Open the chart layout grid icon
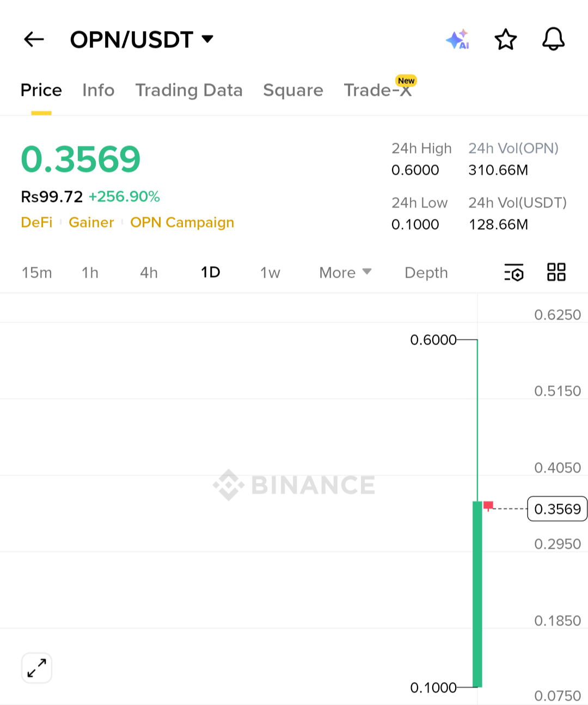588x705 pixels. pyautogui.click(x=556, y=272)
